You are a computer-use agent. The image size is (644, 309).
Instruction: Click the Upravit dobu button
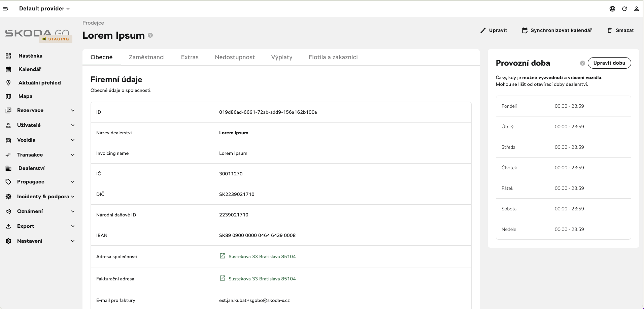pyautogui.click(x=609, y=63)
